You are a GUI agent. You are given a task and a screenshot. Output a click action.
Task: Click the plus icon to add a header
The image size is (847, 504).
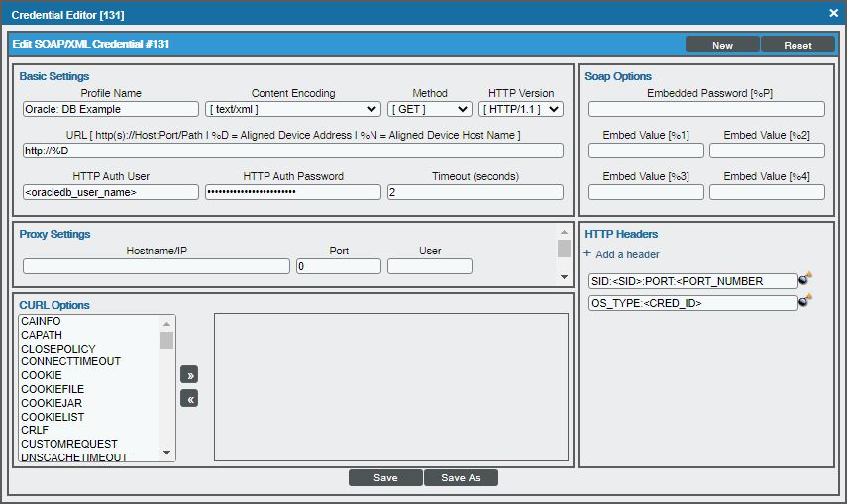pos(587,254)
